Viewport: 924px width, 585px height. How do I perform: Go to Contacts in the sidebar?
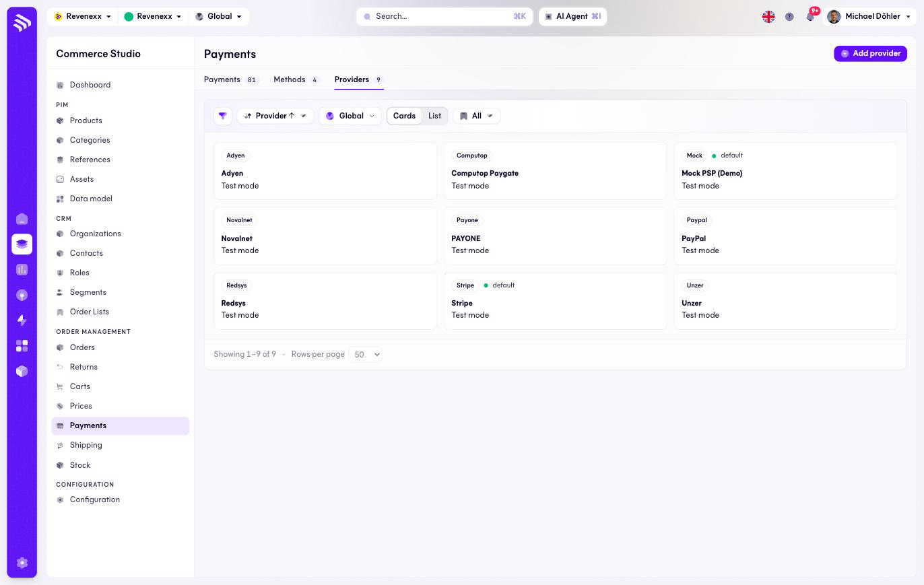(x=121, y=253)
